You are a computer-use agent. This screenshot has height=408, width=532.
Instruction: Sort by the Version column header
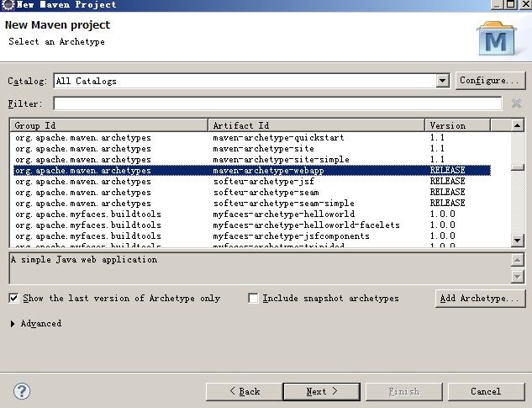[458, 125]
